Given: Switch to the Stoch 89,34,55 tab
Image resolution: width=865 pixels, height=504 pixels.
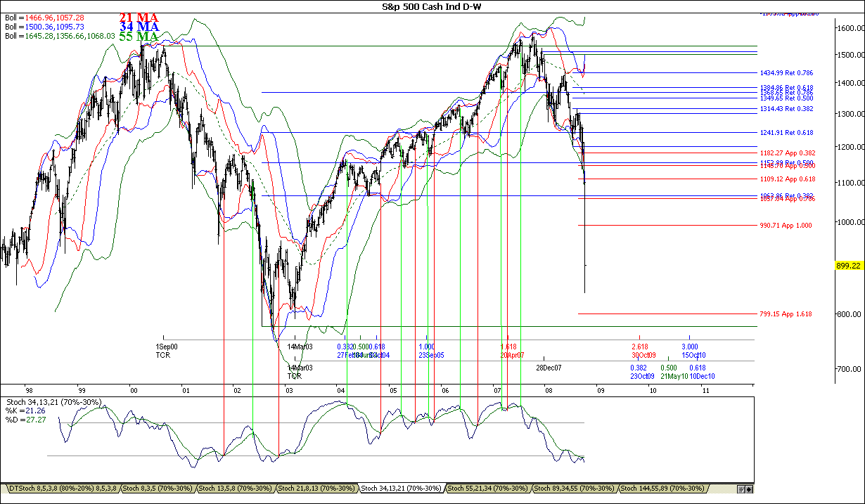Looking at the screenshot, I should point(575,488).
